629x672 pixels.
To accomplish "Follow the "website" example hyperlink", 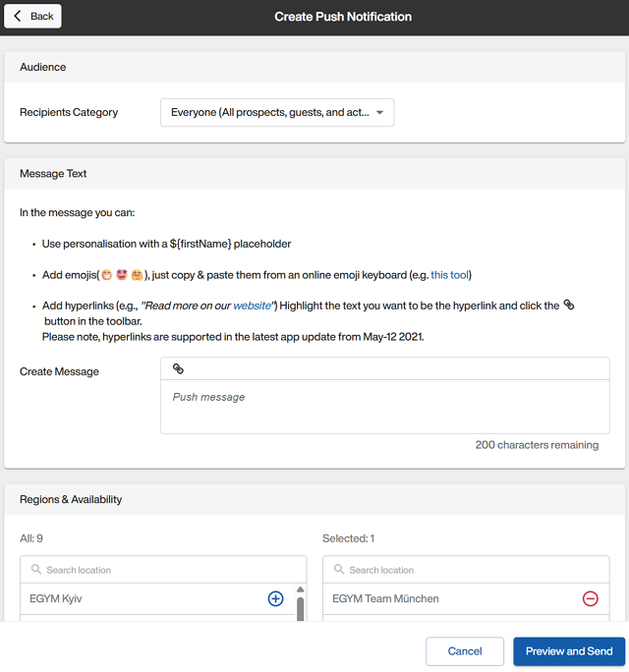I will point(252,307).
